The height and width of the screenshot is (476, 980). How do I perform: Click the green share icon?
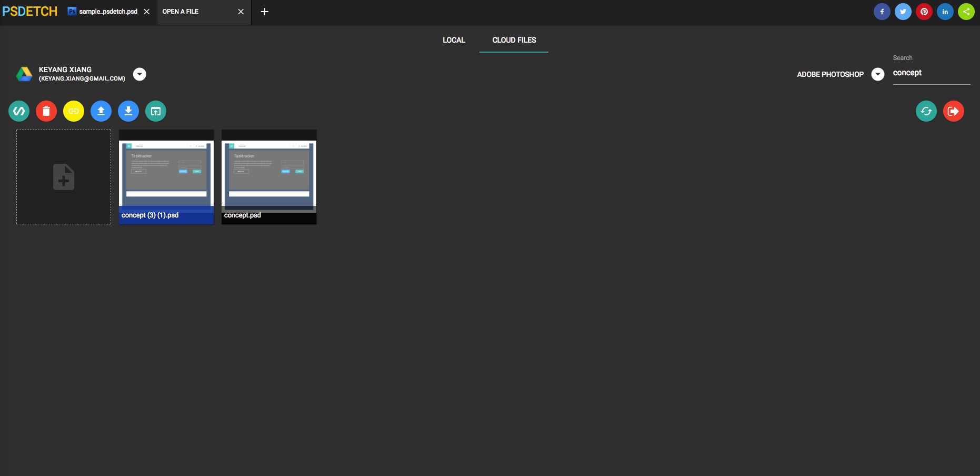[x=966, y=12]
